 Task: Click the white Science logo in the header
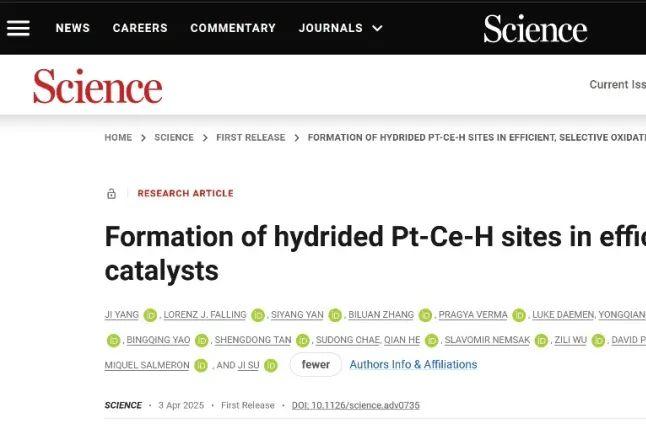point(535,28)
